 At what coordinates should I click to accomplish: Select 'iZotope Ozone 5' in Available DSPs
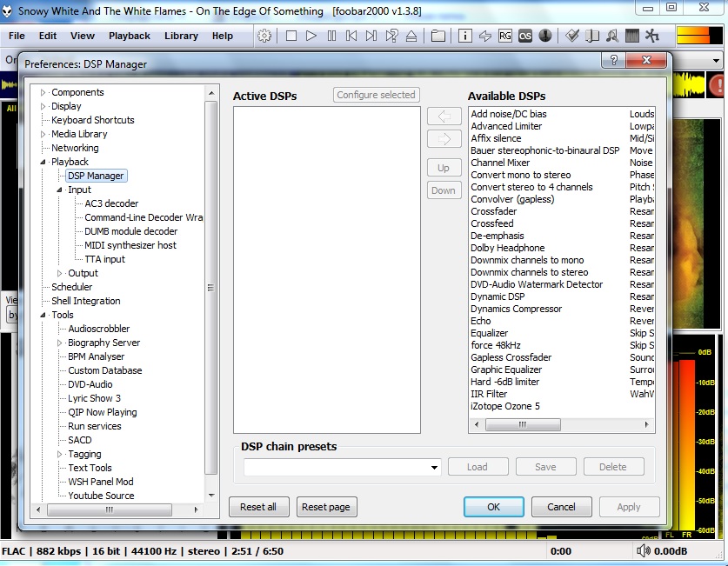click(505, 406)
